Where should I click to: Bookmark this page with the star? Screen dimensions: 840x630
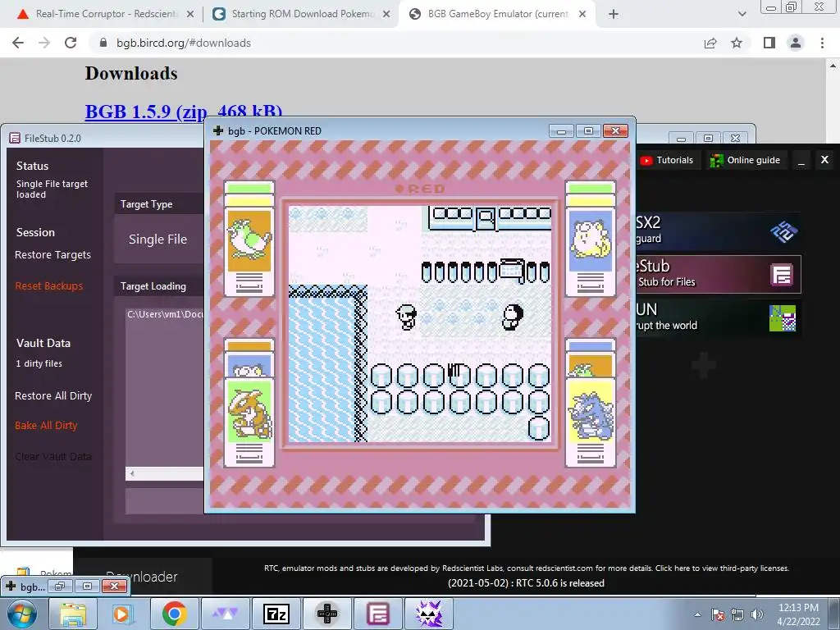click(737, 43)
